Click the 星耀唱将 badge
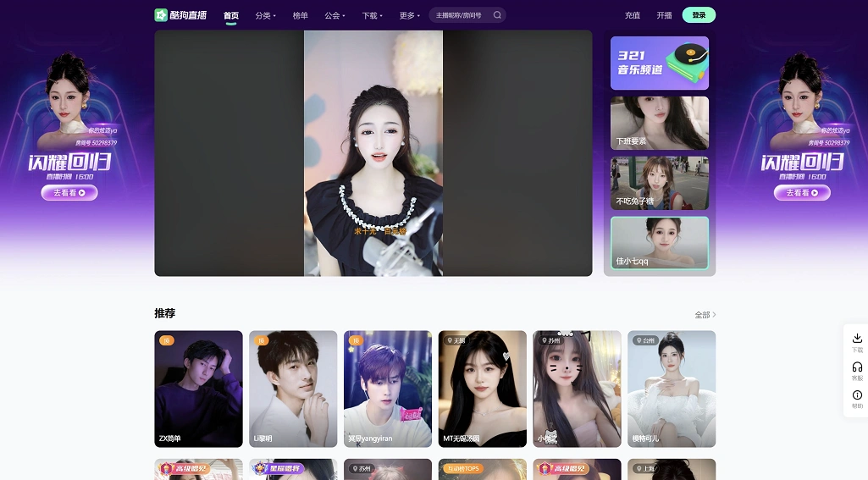The image size is (868, 480). 279,468
